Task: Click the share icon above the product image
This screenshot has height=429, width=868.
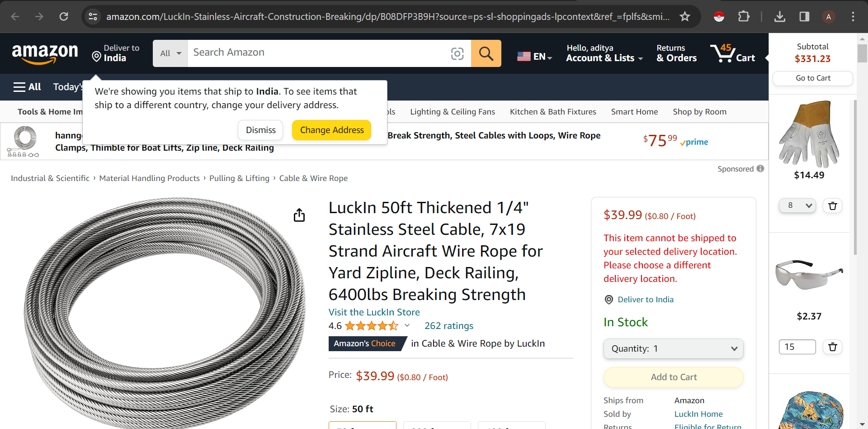Action: point(299,215)
